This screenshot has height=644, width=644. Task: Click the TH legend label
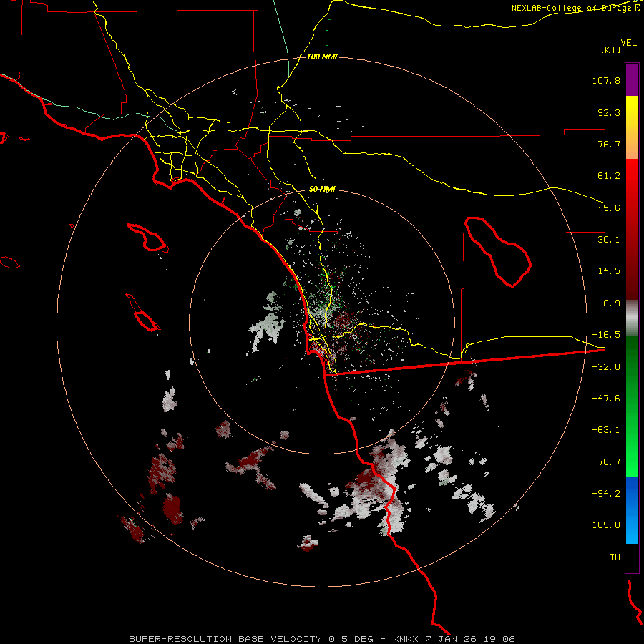click(615, 557)
